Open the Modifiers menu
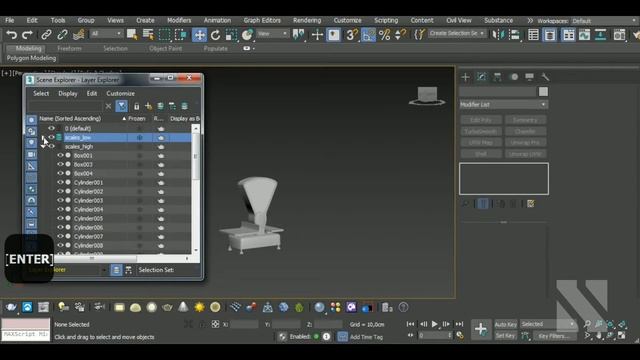Viewport: 640px width, 360px height. 179,20
